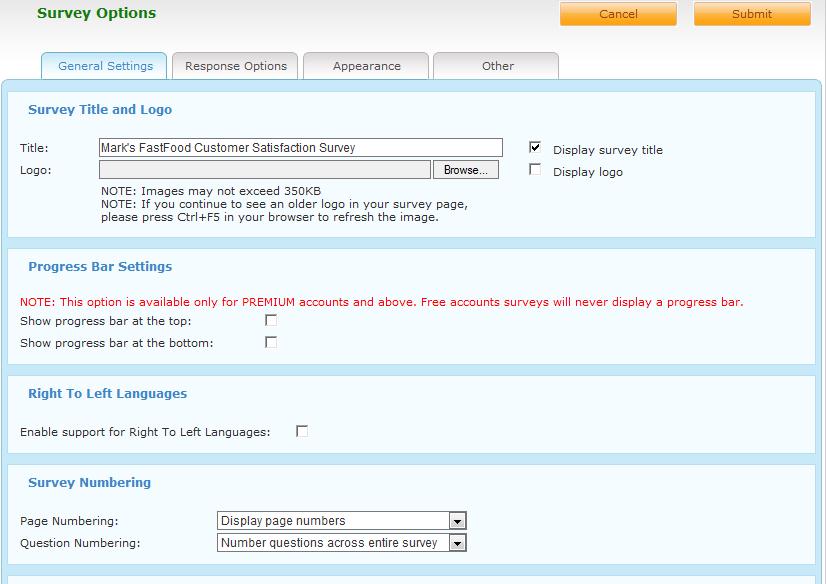The width and height of the screenshot is (826, 584).
Task: Click the Logo file path field
Action: pyautogui.click(x=265, y=170)
